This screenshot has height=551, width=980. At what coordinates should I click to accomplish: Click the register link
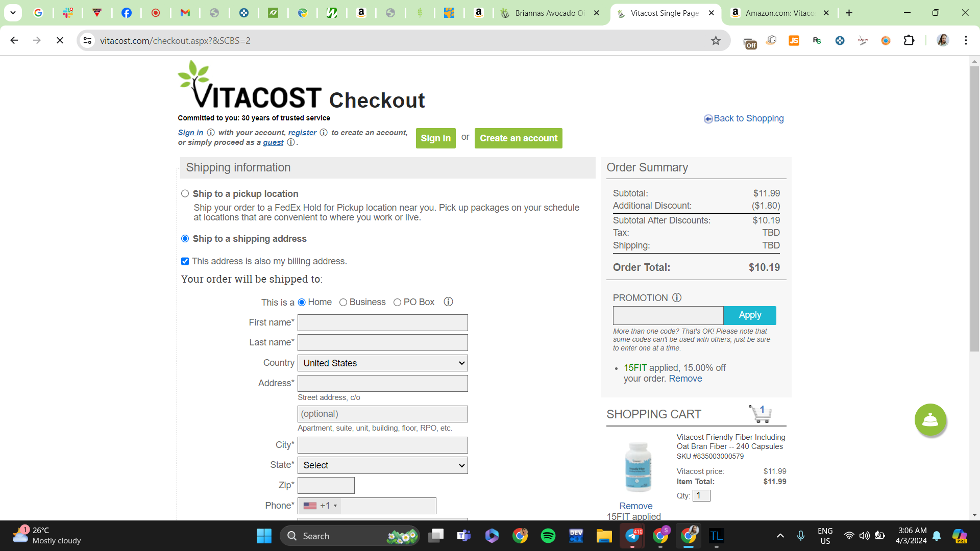(x=302, y=133)
